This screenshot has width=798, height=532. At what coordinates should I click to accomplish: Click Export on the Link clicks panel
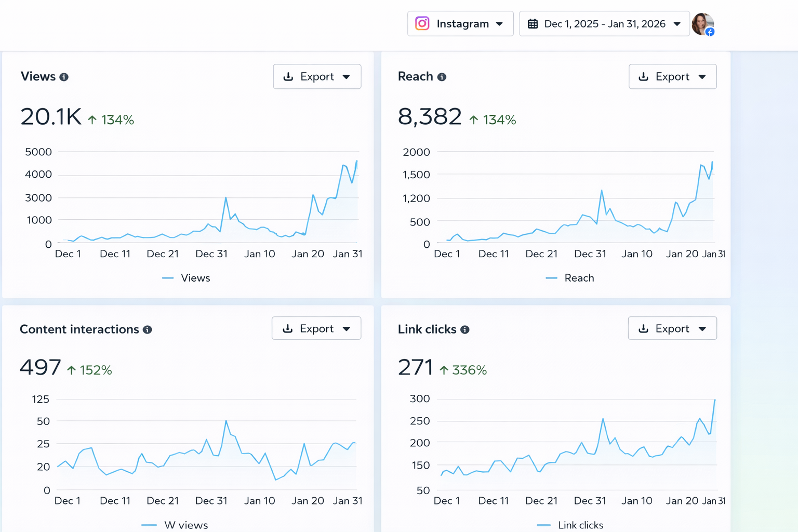(x=673, y=328)
